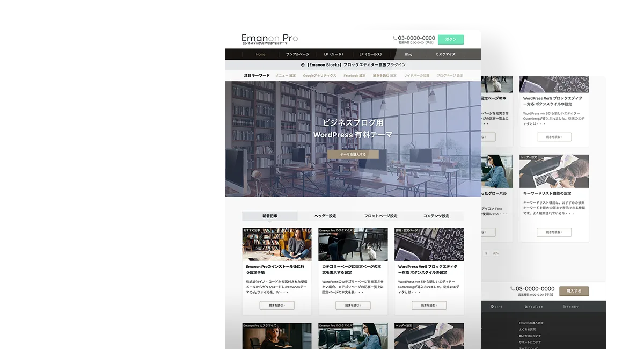Click the サイドバーの位置 keyword link

coord(416,76)
